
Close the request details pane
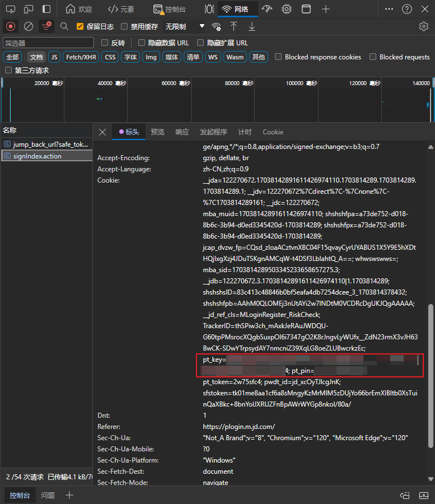102,132
